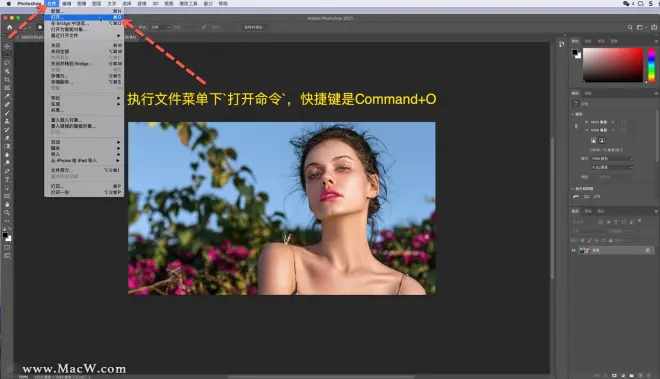This screenshot has height=379, width=660.
Task: Collapse the 画布 section in Properties
Action: (x=572, y=114)
